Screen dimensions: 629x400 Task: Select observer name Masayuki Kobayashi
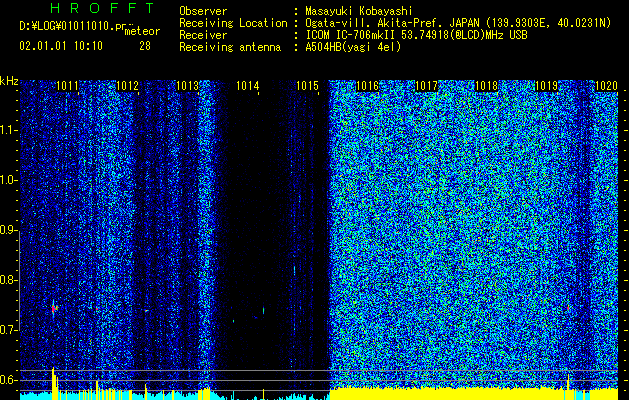(x=359, y=11)
